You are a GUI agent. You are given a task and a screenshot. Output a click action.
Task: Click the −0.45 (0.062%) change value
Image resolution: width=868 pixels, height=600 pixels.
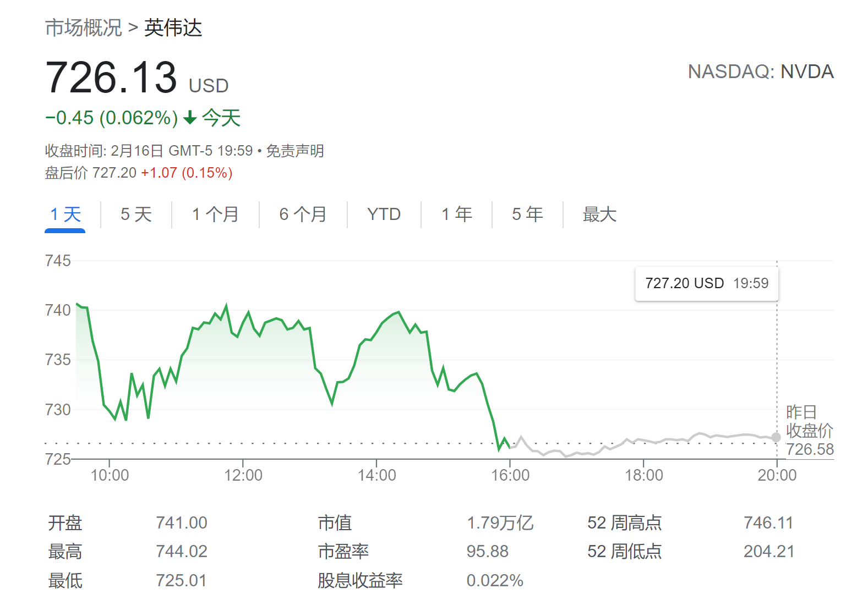(x=112, y=118)
